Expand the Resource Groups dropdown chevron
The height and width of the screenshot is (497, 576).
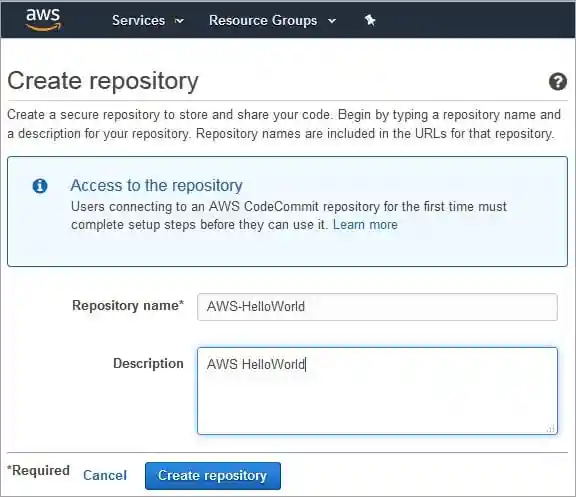332,21
